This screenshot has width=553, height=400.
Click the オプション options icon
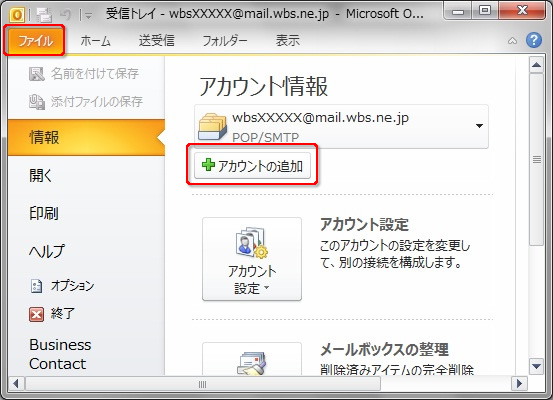click(x=36, y=286)
